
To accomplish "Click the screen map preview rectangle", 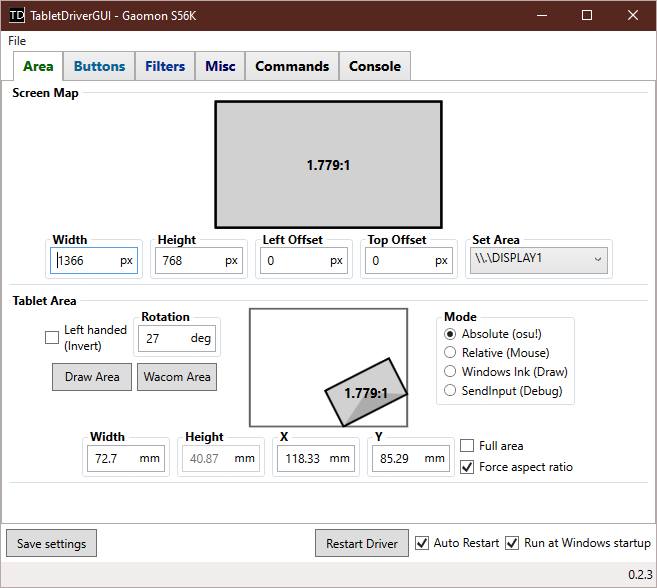I will tap(328, 165).
